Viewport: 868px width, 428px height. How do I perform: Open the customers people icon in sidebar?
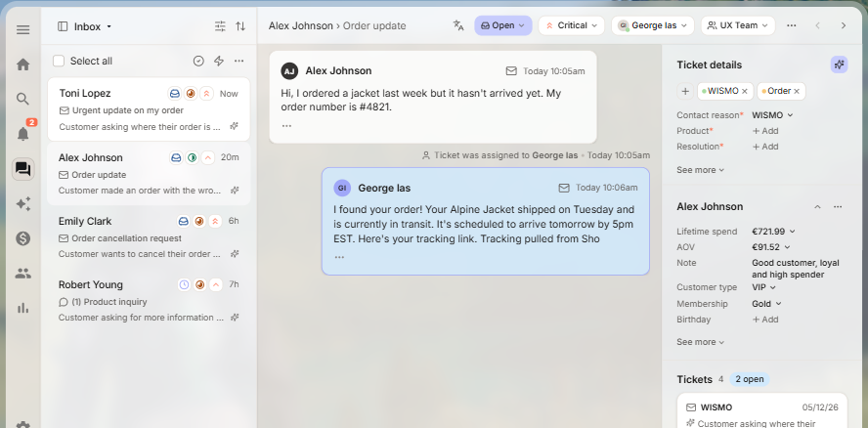coord(22,273)
